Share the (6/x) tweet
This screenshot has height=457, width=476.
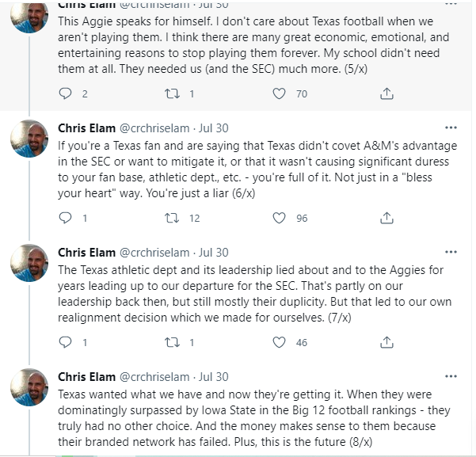click(x=387, y=218)
